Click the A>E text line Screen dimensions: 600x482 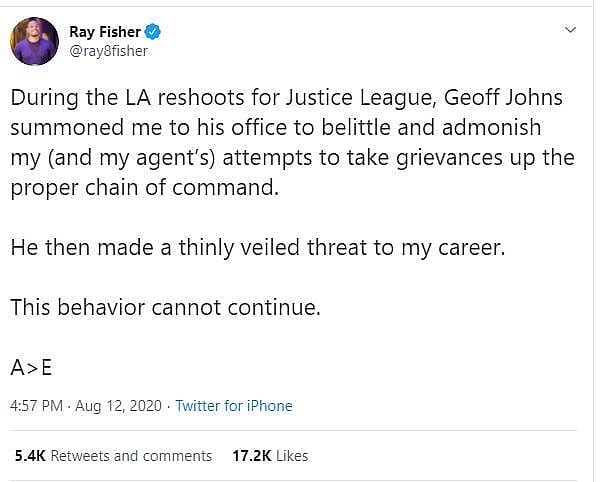tap(31, 367)
